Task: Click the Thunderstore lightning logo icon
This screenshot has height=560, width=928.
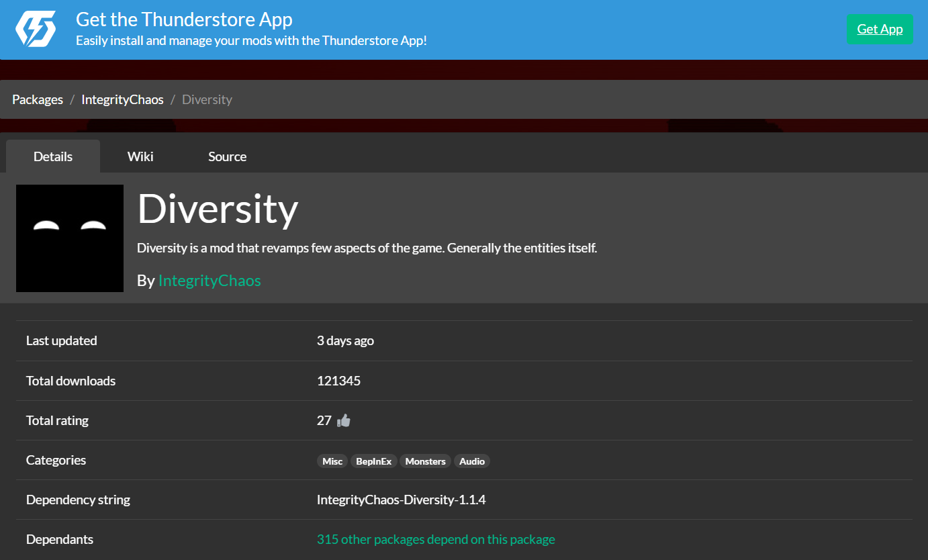Action: [x=36, y=28]
